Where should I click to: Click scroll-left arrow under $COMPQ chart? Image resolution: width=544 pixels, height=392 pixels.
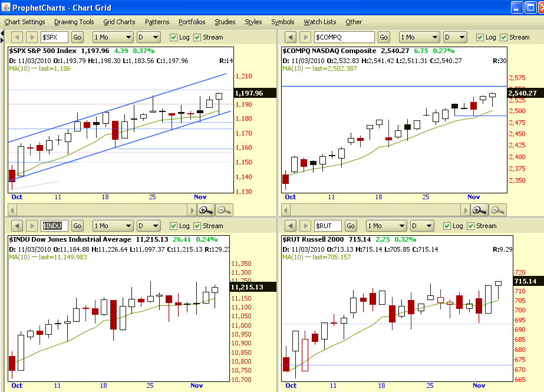285,210
